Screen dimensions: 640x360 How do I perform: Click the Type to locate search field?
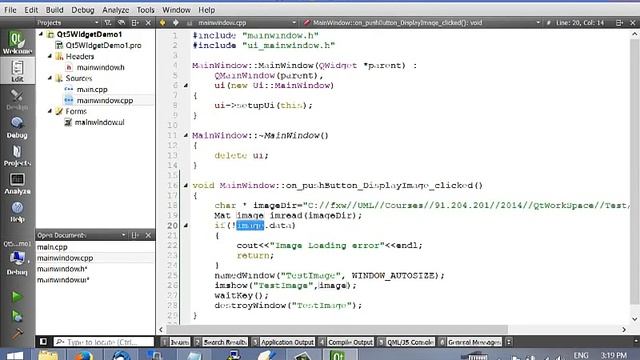tap(104, 342)
